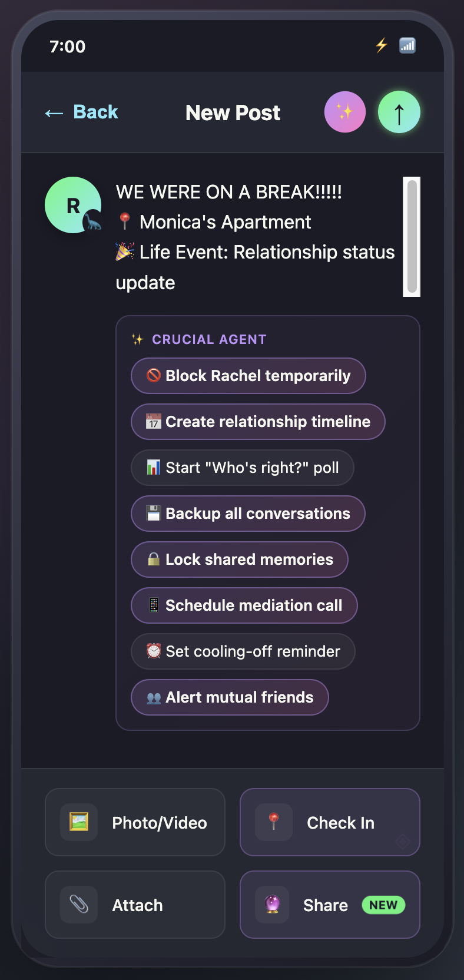Select "Lock shared memories"

pos(239,559)
